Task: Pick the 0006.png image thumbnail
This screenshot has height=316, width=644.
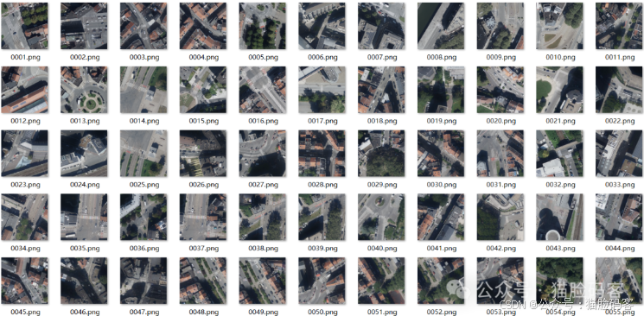Action: [x=322, y=26]
